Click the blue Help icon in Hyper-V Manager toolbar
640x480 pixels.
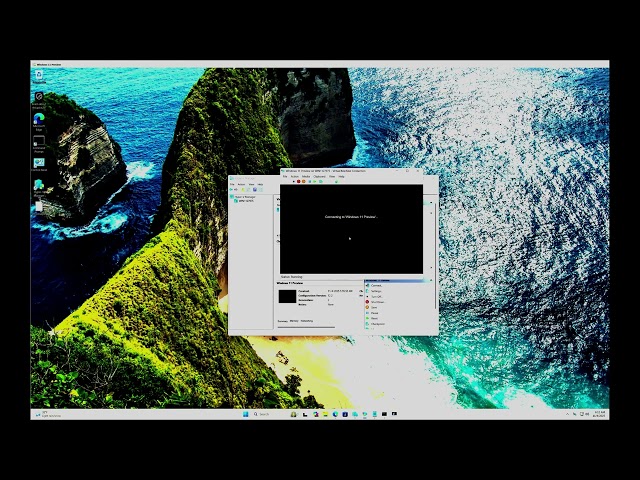[255, 189]
